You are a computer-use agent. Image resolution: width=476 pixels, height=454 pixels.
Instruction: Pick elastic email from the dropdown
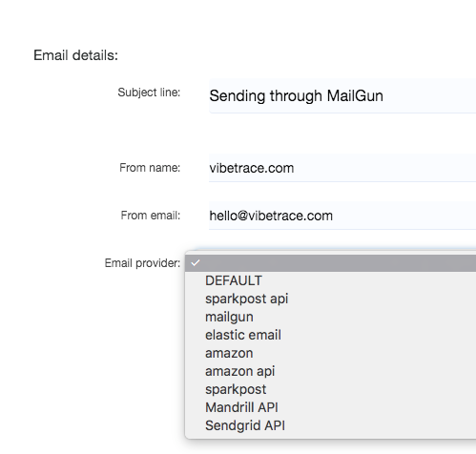pyautogui.click(x=330, y=335)
